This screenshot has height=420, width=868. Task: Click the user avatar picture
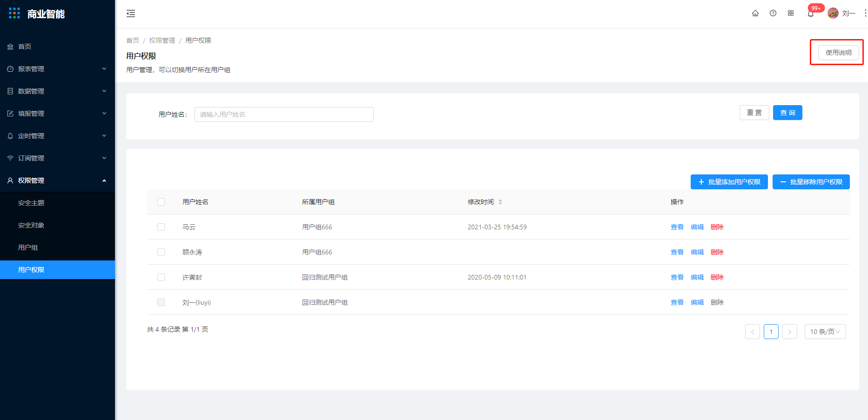point(833,13)
